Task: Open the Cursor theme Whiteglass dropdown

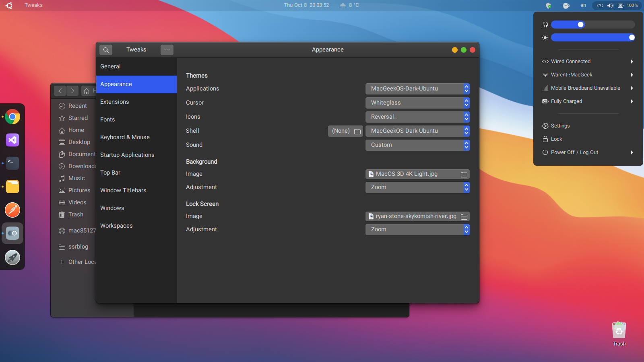Action: [417, 103]
